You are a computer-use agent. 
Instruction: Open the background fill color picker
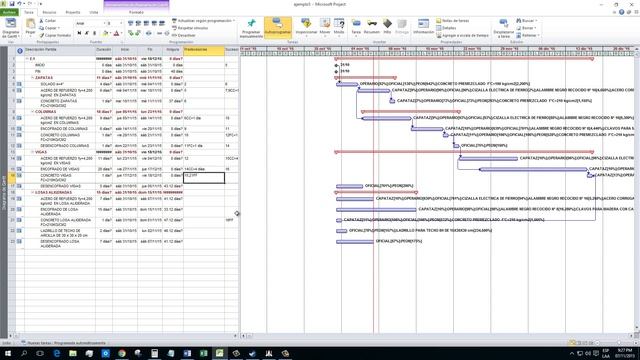106,33
